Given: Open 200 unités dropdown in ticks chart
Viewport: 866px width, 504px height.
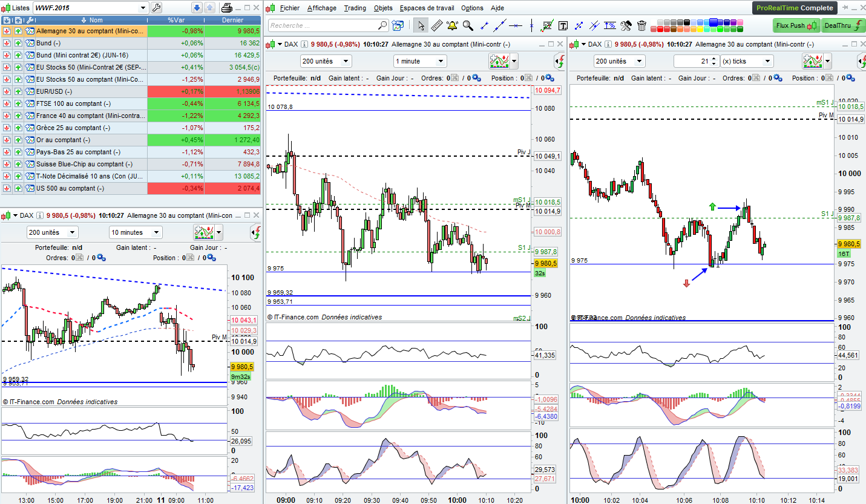Looking at the screenshot, I should pyautogui.click(x=620, y=61).
